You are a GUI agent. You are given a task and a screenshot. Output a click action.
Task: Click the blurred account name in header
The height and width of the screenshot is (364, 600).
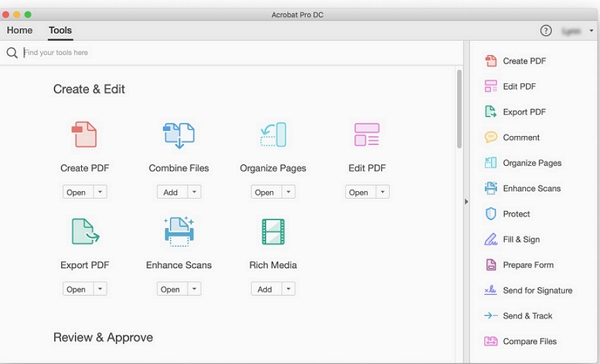pyautogui.click(x=572, y=31)
